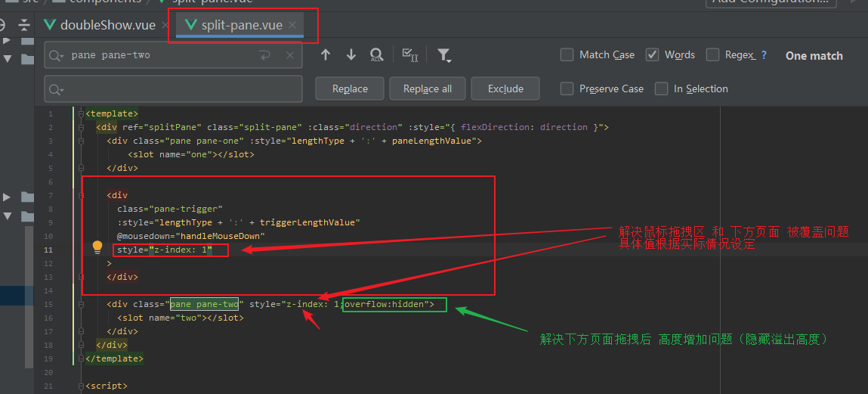Collapse the pane-one div fold on line 3

tap(81, 141)
